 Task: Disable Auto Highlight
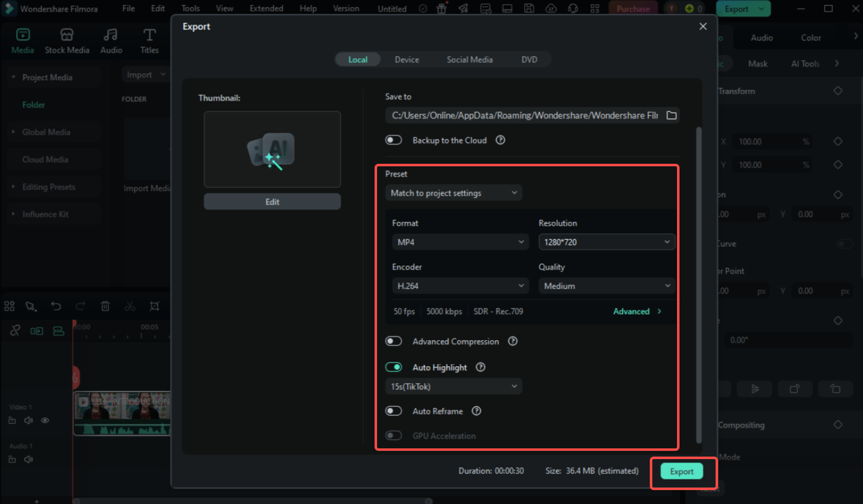[x=394, y=367]
